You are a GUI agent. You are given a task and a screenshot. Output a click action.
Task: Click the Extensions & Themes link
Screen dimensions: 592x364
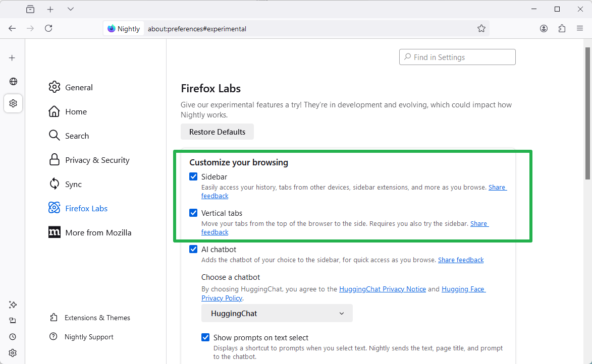click(90, 318)
